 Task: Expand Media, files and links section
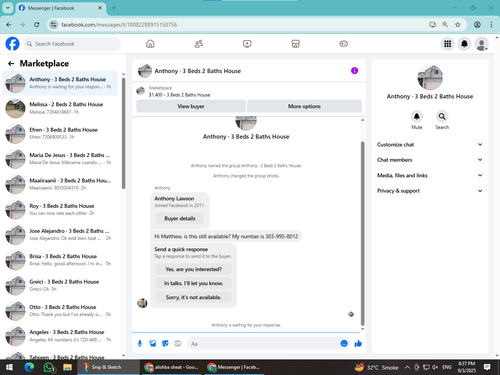coord(430,175)
